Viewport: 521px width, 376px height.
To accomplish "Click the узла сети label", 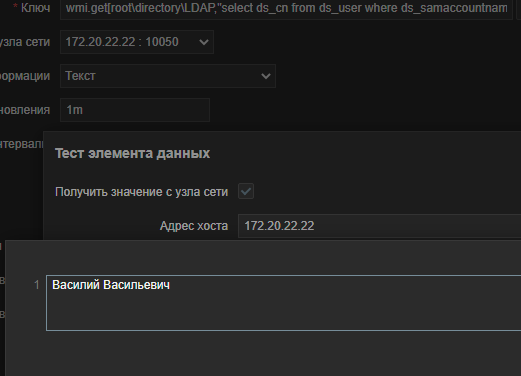I will point(25,42).
